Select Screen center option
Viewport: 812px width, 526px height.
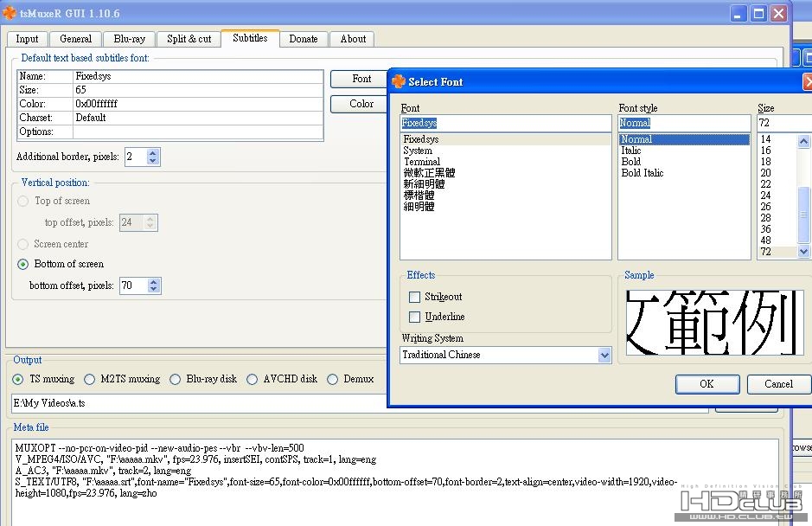[x=53, y=244]
